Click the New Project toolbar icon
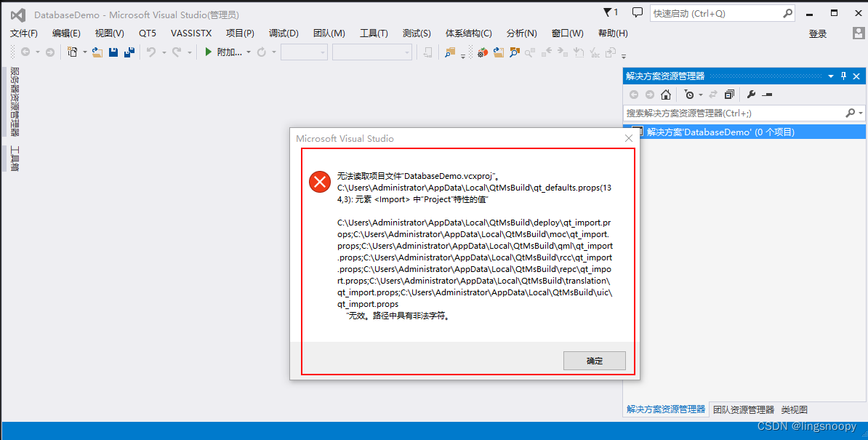The height and width of the screenshot is (440, 868). coord(72,52)
